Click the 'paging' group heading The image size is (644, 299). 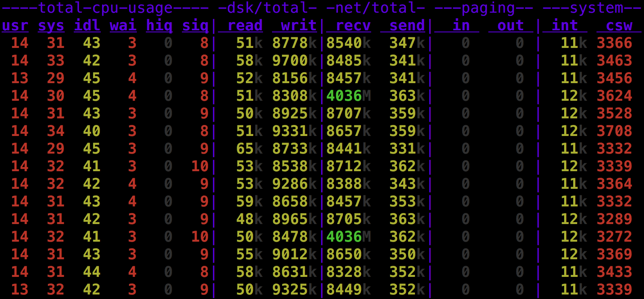click(x=488, y=8)
